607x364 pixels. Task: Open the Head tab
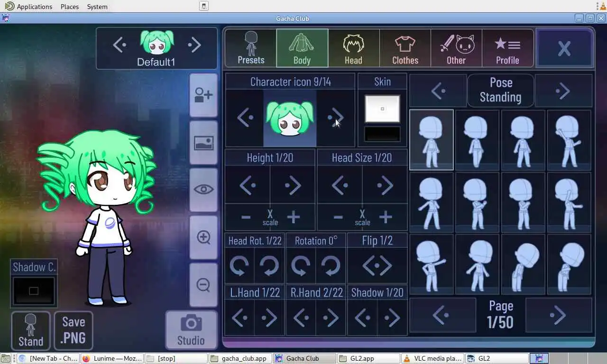click(353, 48)
